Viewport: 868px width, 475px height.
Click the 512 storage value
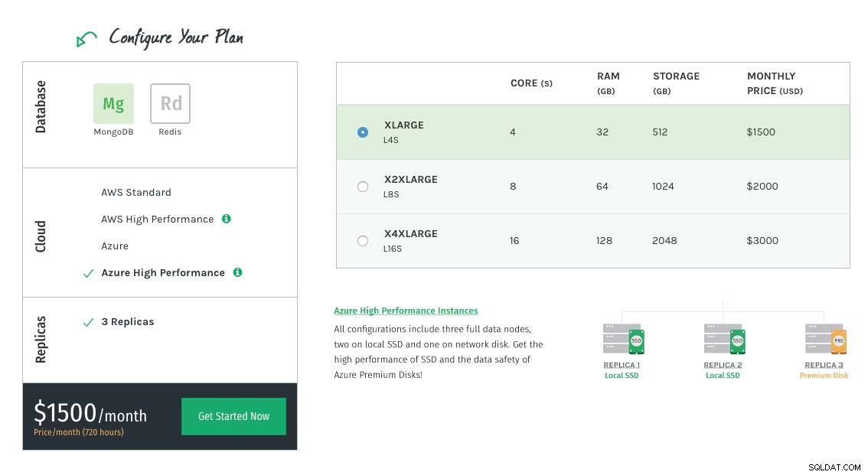(660, 132)
